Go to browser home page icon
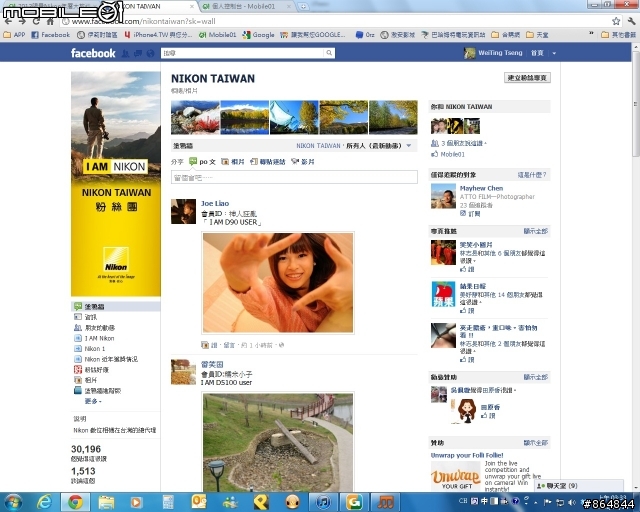The width and height of the screenshot is (640, 512). coord(50,21)
